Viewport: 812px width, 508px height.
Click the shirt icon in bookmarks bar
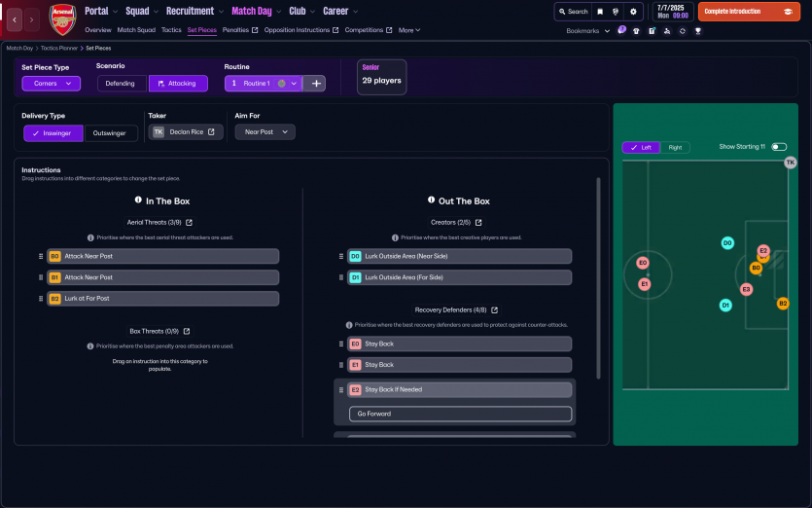(636, 30)
